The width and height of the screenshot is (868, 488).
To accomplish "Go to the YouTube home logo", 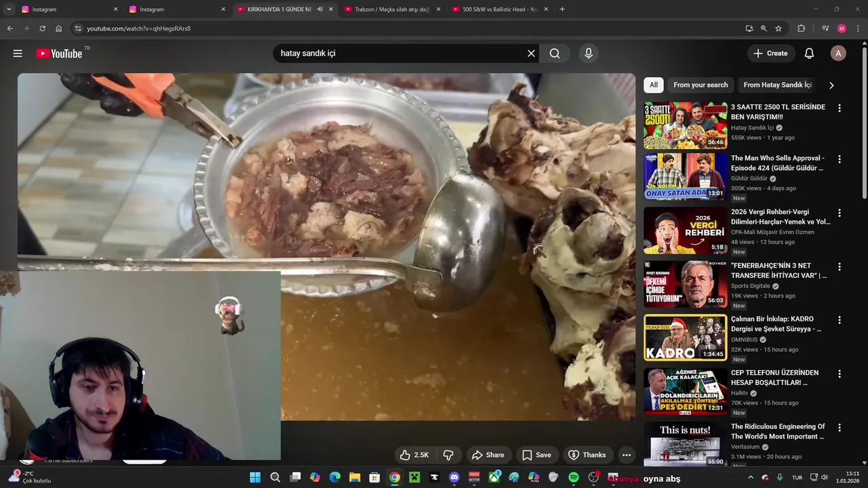I will [59, 54].
